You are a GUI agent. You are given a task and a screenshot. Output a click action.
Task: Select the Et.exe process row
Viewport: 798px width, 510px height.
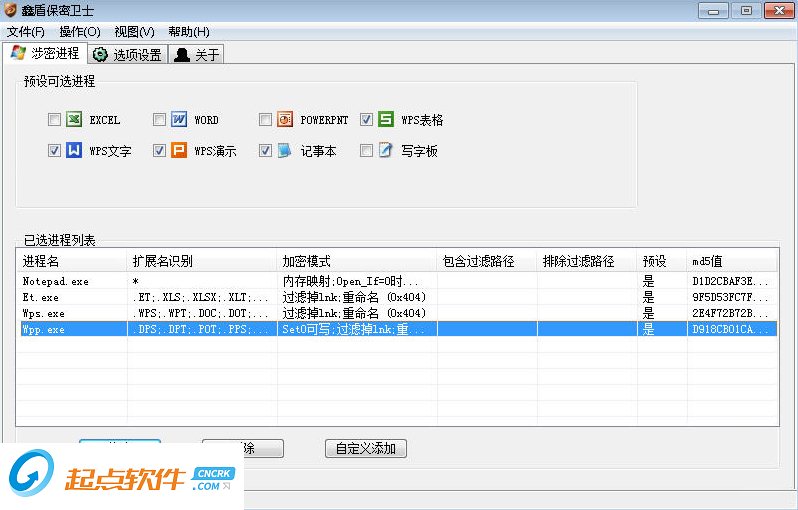(397, 297)
